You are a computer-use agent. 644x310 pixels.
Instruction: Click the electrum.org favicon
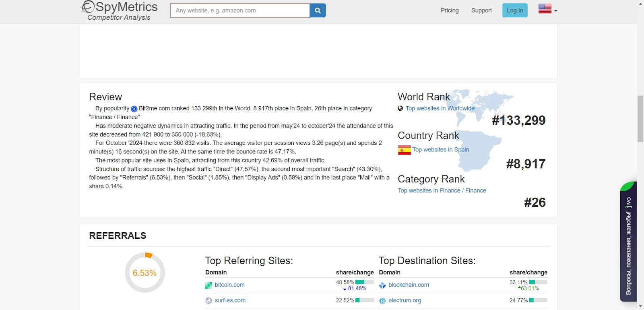382,300
